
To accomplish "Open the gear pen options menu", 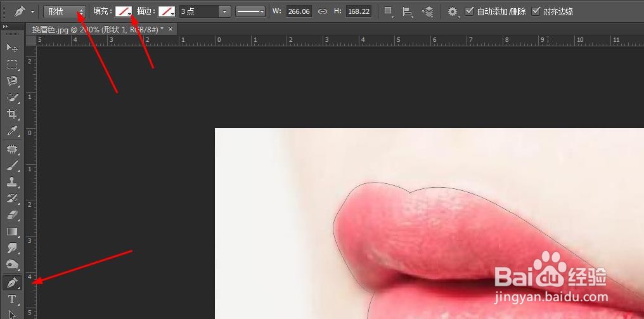I will 453,12.
